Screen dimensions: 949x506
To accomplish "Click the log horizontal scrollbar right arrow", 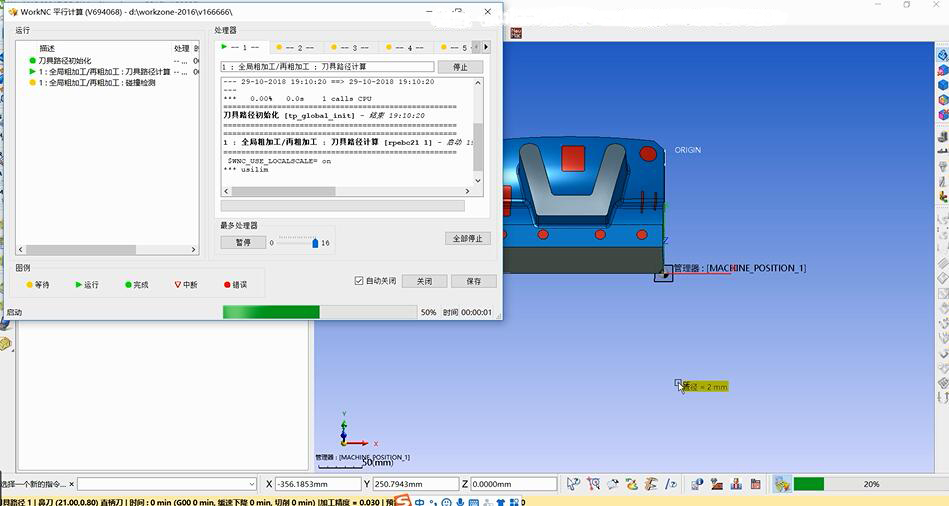I will tap(467, 191).
